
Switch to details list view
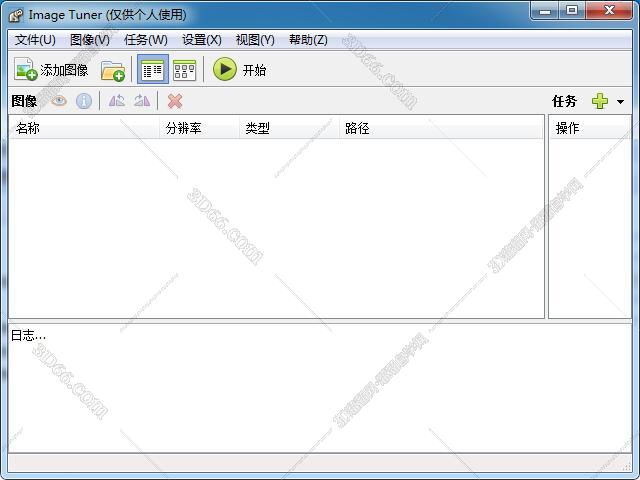pos(153,69)
